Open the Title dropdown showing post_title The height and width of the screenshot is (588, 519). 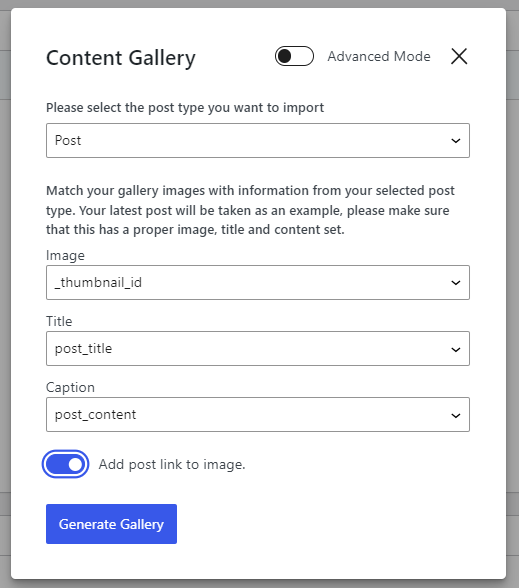point(258,348)
